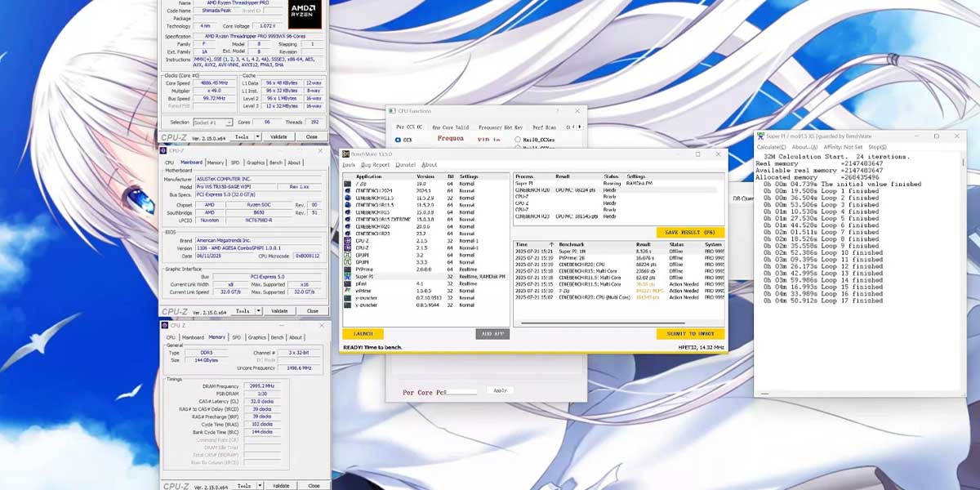Select the pifast icon in app list
The image size is (980, 490).
tap(348, 283)
